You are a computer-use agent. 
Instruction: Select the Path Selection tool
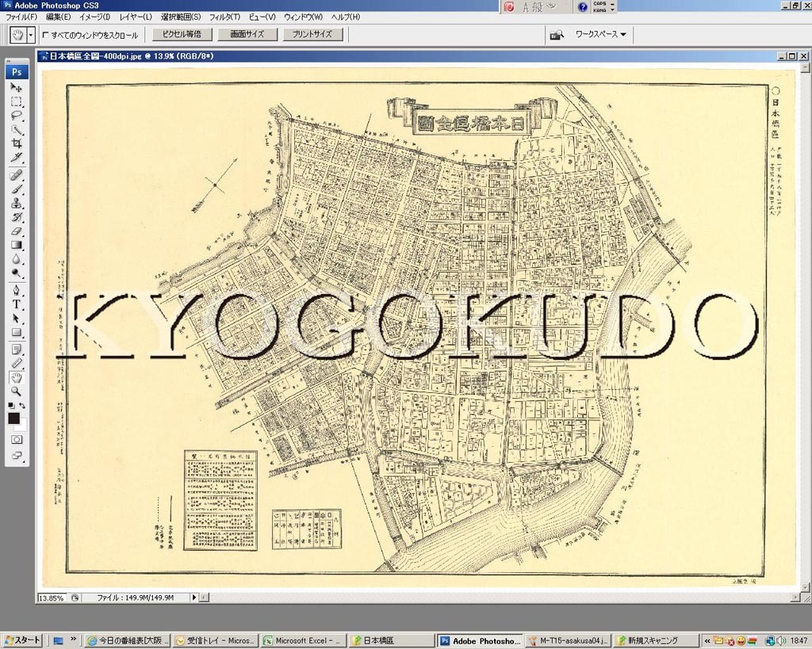17,318
